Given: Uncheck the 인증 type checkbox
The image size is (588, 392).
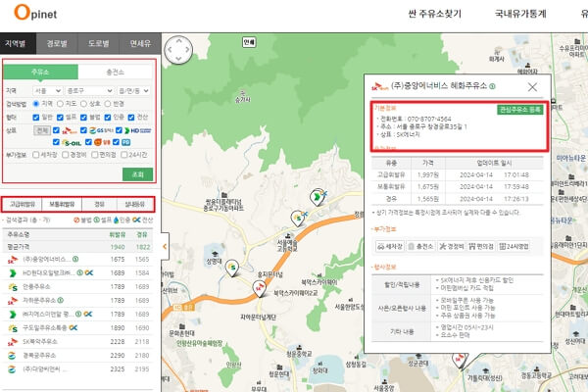Looking at the screenshot, I should 108,118.
